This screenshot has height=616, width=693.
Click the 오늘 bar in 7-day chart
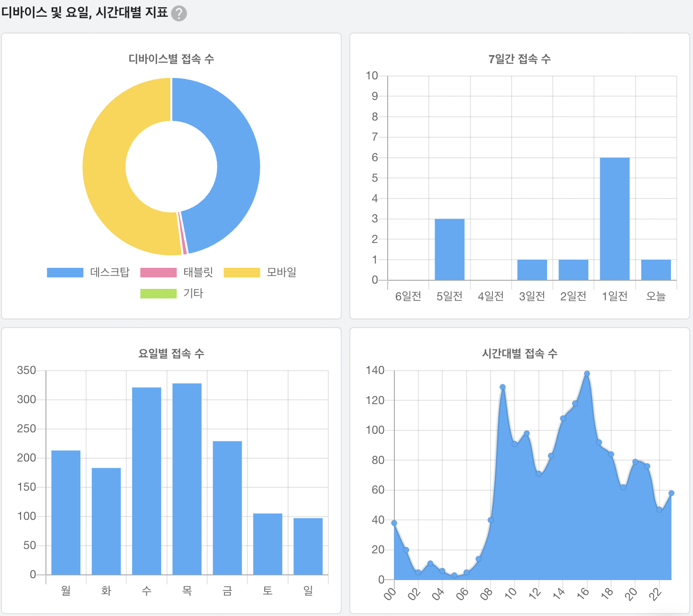656,270
